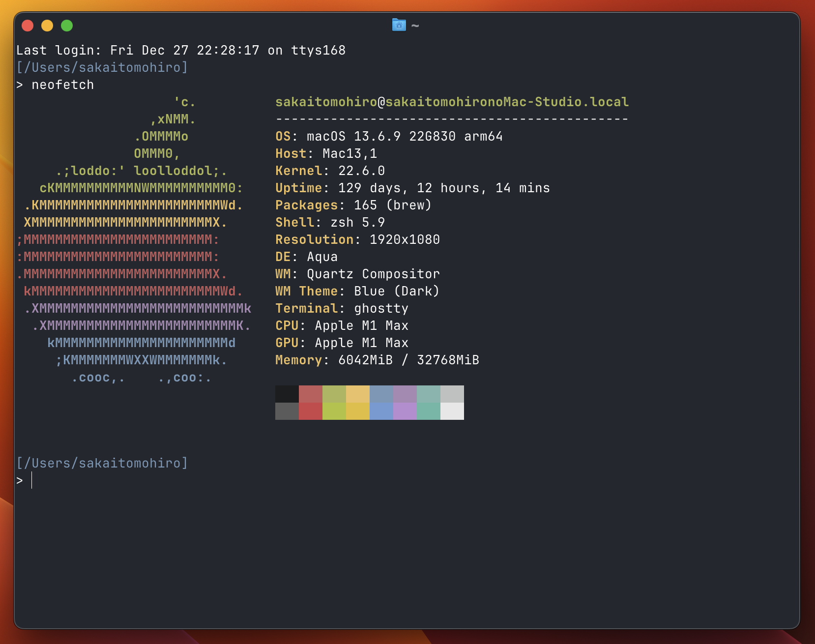Viewport: 815px width, 644px height.
Task: Click the white swatch in lower palette row
Action: coord(452,411)
